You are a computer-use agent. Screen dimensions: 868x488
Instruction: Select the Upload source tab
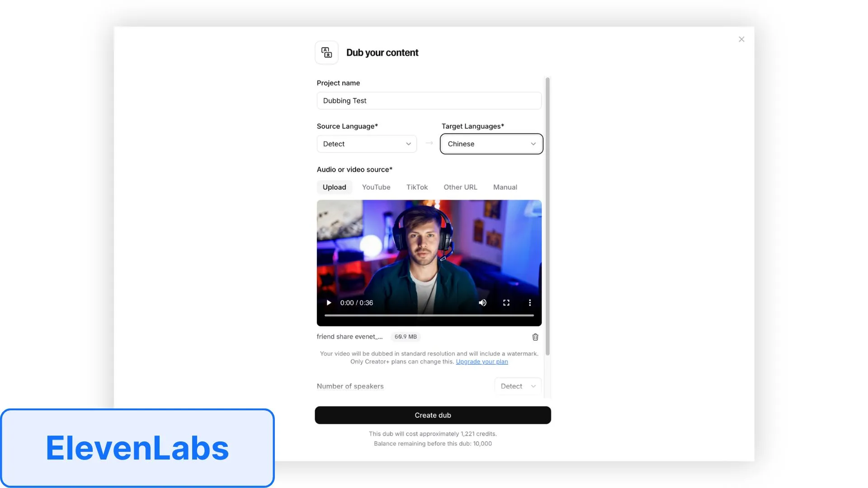click(x=334, y=187)
